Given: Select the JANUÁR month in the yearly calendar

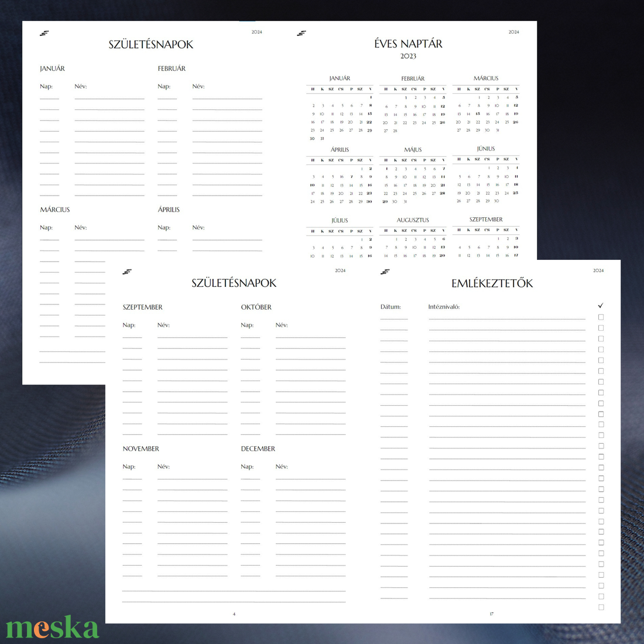Looking at the screenshot, I should 340,78.
